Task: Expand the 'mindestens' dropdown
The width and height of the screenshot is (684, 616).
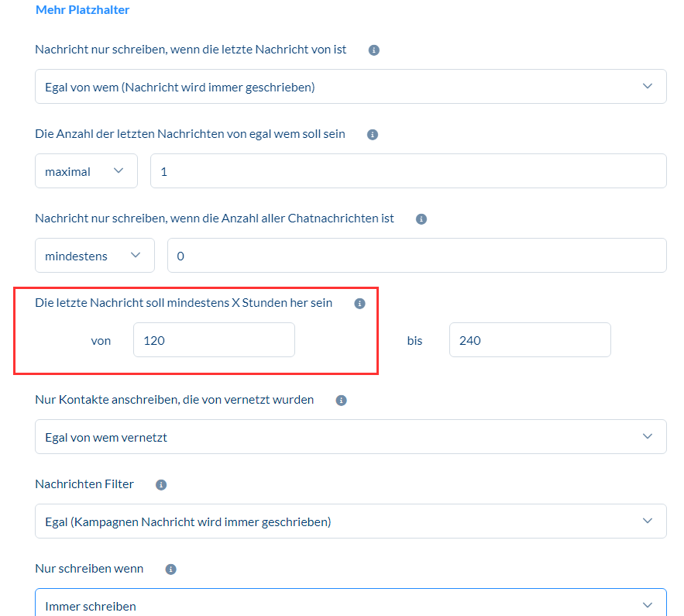Action: pos(95,256)
